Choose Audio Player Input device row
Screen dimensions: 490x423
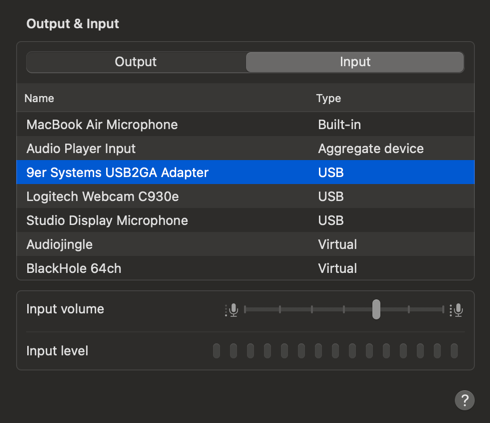coord(245,148)
